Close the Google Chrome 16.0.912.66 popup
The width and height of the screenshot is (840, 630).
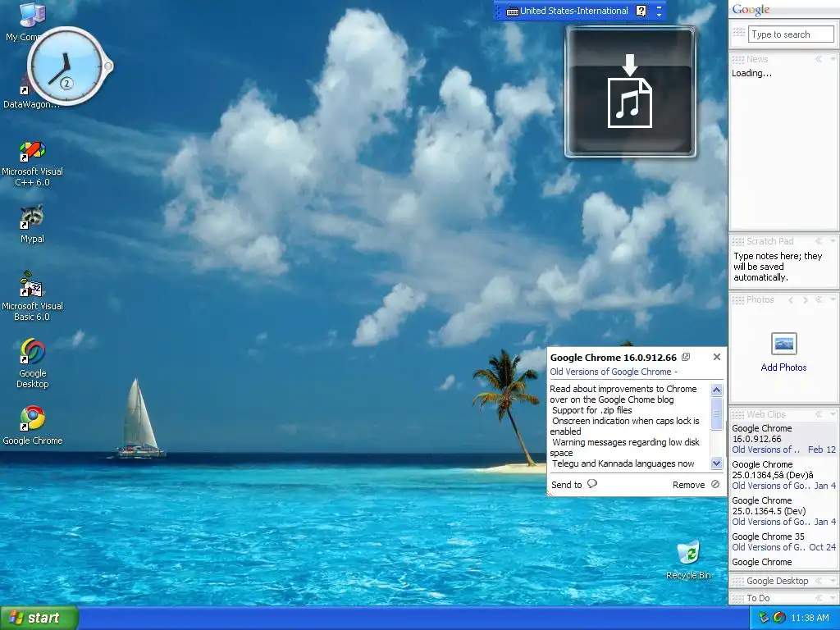click(717, 357)
